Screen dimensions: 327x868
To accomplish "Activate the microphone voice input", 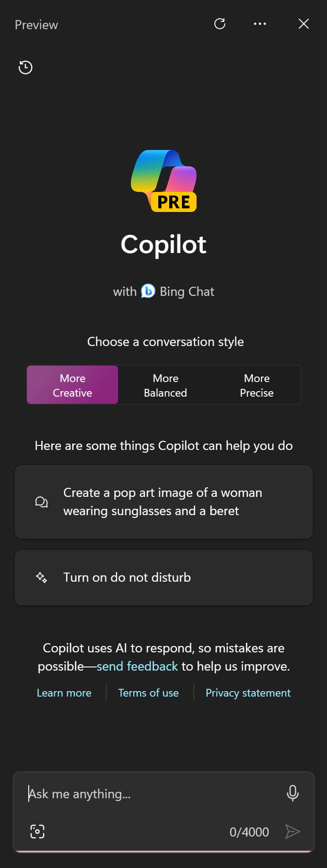I will pos(293,793).
